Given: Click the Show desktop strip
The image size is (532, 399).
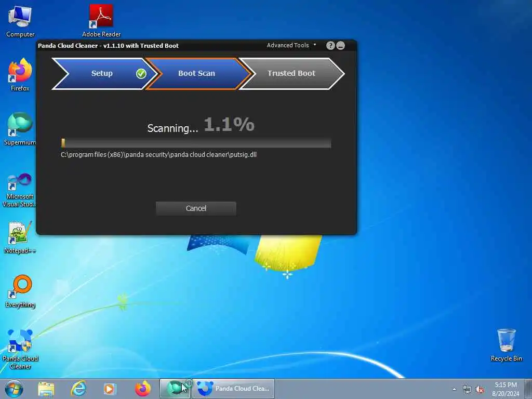Looking at the screenshot, I should [528, 389].
